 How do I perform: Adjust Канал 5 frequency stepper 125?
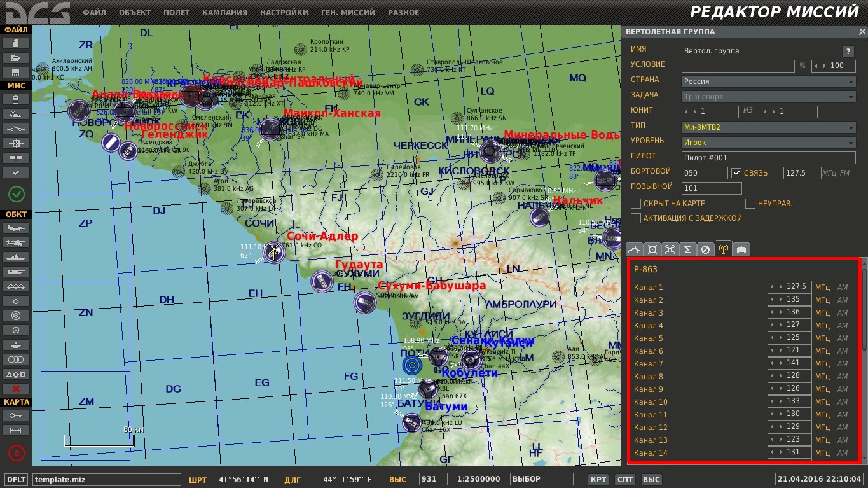pyautogui.click(x=789, y=338)
